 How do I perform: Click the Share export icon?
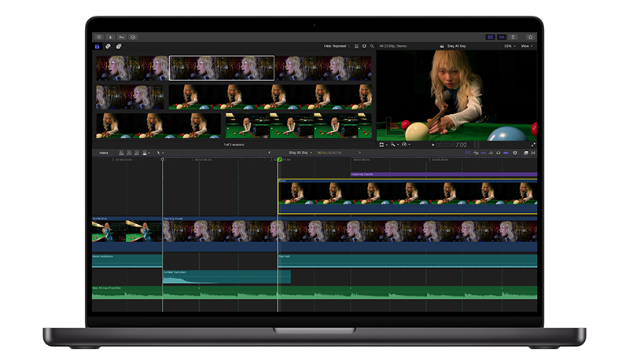(x=531, y=36)
